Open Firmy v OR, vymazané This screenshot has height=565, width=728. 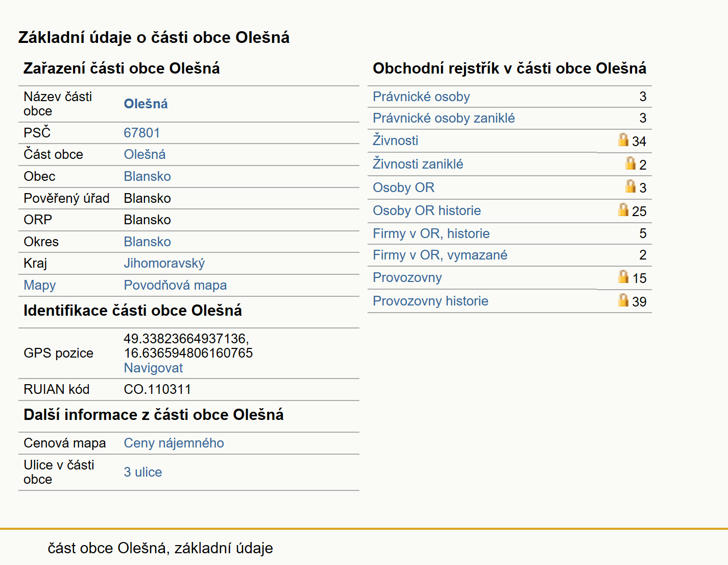click(x=440, y=255)
